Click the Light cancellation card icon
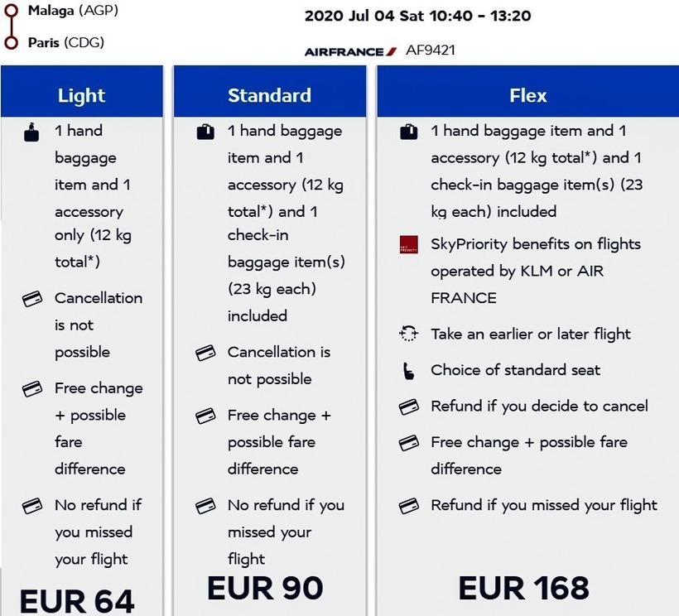This screenshot has height=616, width=679. click(31, 299)
